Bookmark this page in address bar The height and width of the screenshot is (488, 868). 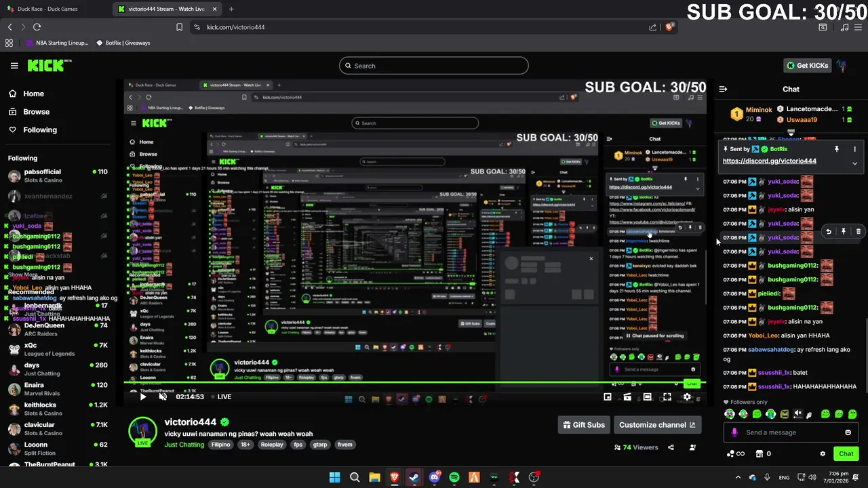(179, 27)
